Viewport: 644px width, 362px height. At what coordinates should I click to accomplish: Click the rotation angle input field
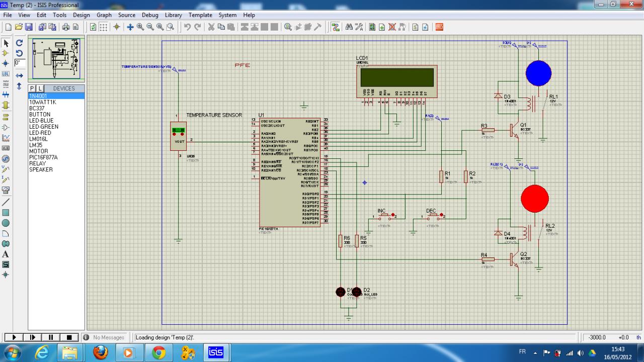[20, 63]
